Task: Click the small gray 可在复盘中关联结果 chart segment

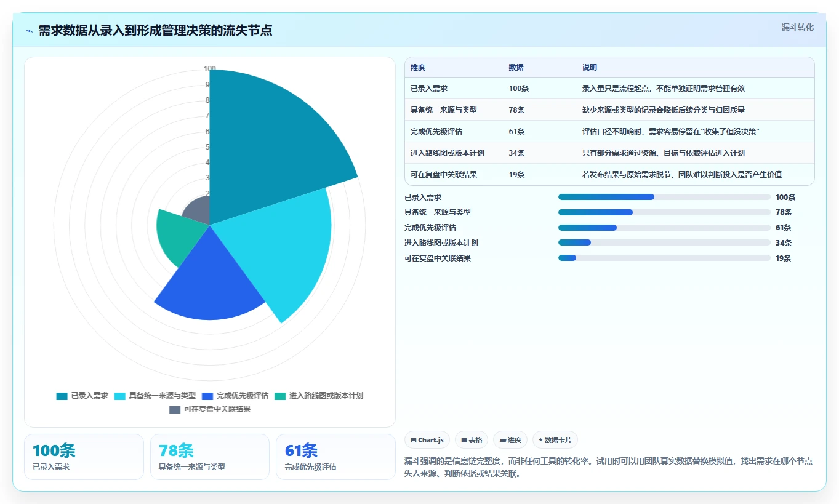Action: pyautogui.click(x=200, y=210)
